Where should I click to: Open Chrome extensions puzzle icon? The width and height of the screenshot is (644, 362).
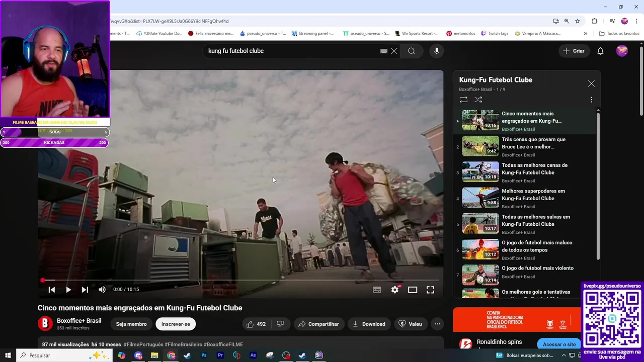coord(595,21)
